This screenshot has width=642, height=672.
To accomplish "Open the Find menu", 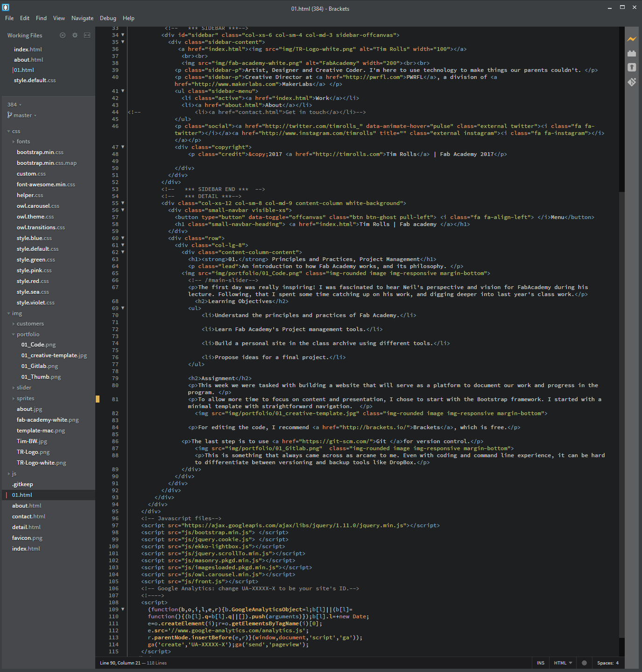I will (x=41, y=18).
